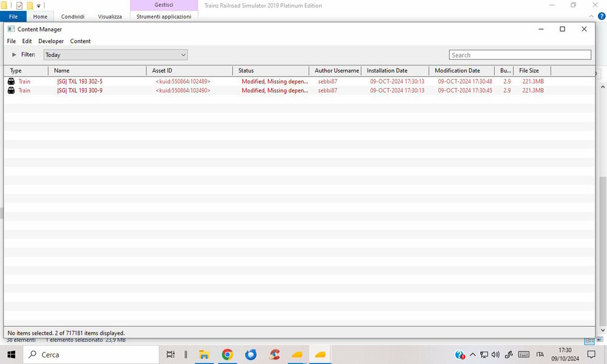
Task: Open network tray icon
Action: [x=484, y=354]
